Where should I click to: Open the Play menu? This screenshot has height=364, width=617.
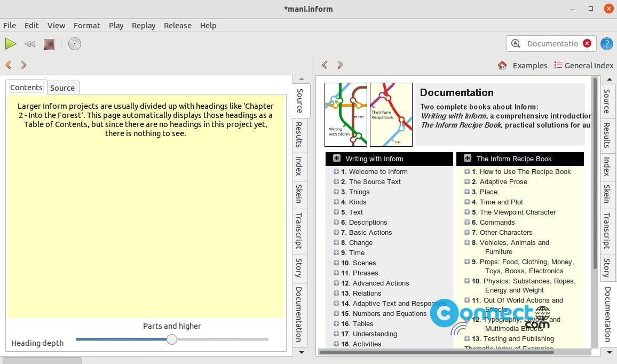(116, 26)
